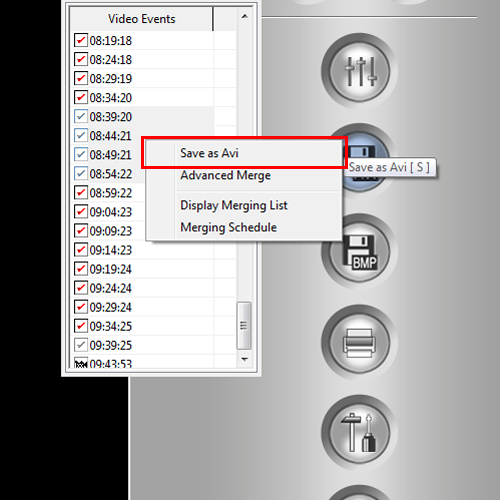This screenshot has height=500, width=500.
Task: Select the 08:29:19 event row
Action: pyautogui.click(x=142, y=79)
